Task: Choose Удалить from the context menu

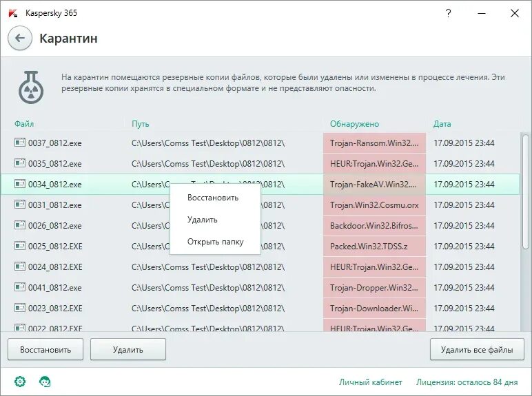Action: [x=202, y=220]
